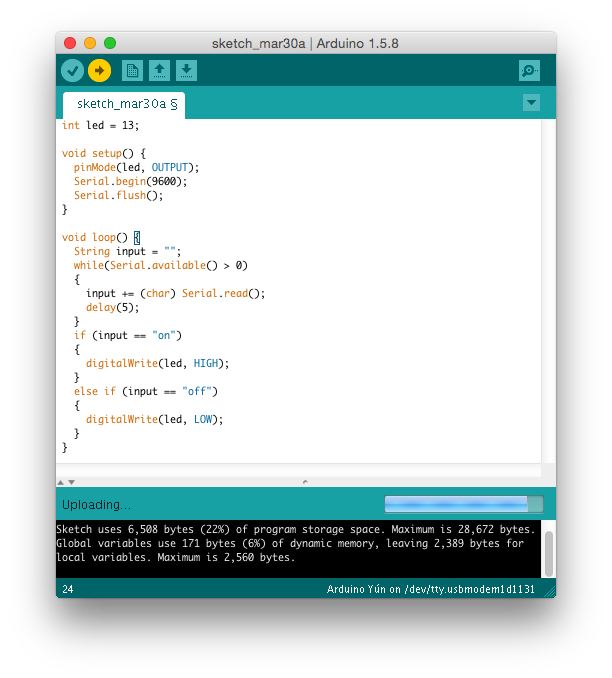Save the sketch with the down-arrow icon
Viewport: 612px width, 678px height.
(x=186, y=70)
